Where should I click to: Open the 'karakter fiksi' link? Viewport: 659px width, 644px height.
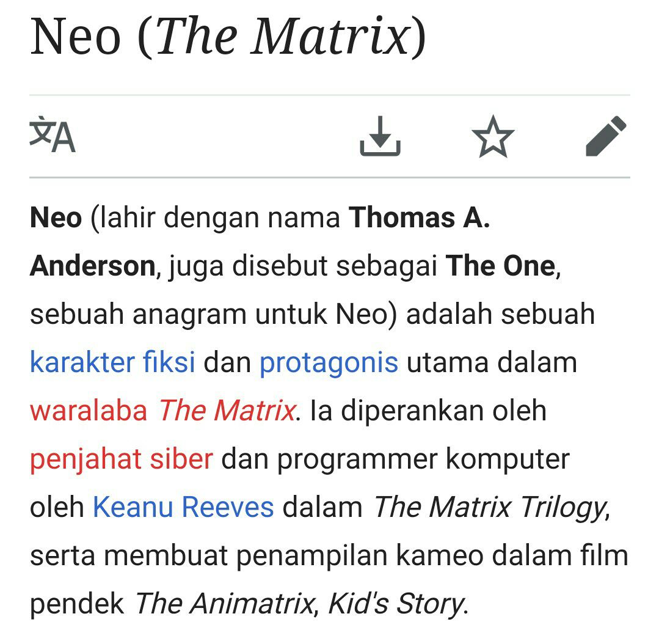pyautogui.click(x=112, y=362)
